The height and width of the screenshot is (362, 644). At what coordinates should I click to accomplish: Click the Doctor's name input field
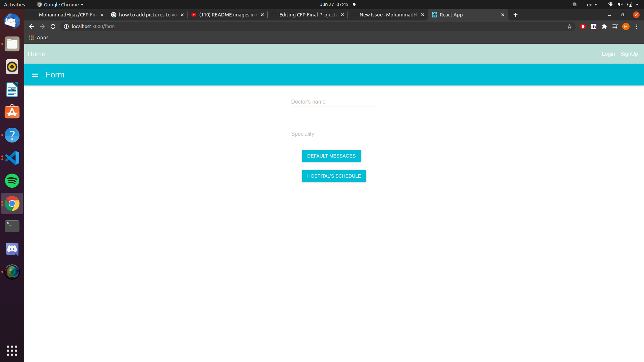point(334,102)
